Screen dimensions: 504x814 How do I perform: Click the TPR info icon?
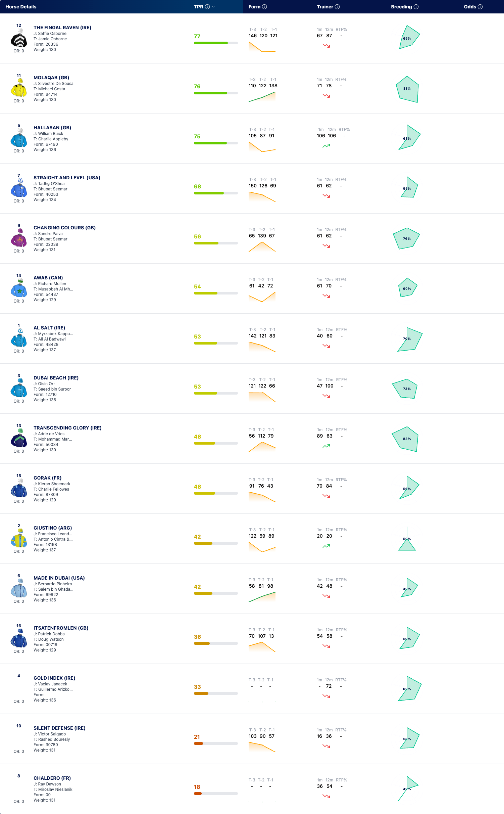point(207,7)
